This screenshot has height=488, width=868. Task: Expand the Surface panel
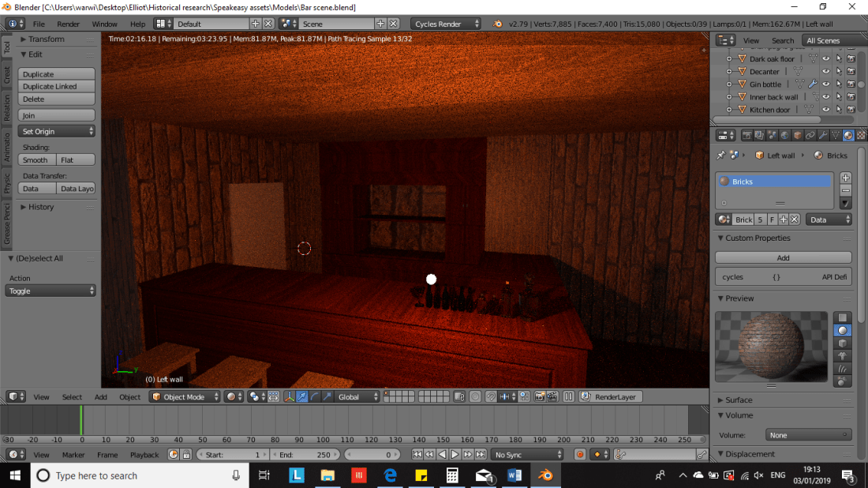click(x=739, y=400)
